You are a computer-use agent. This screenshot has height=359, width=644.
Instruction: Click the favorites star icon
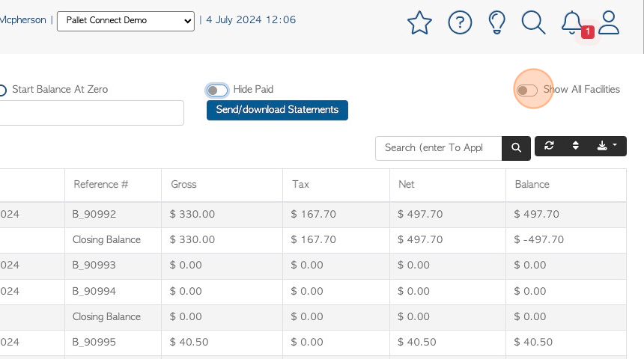tap(419, 22)
